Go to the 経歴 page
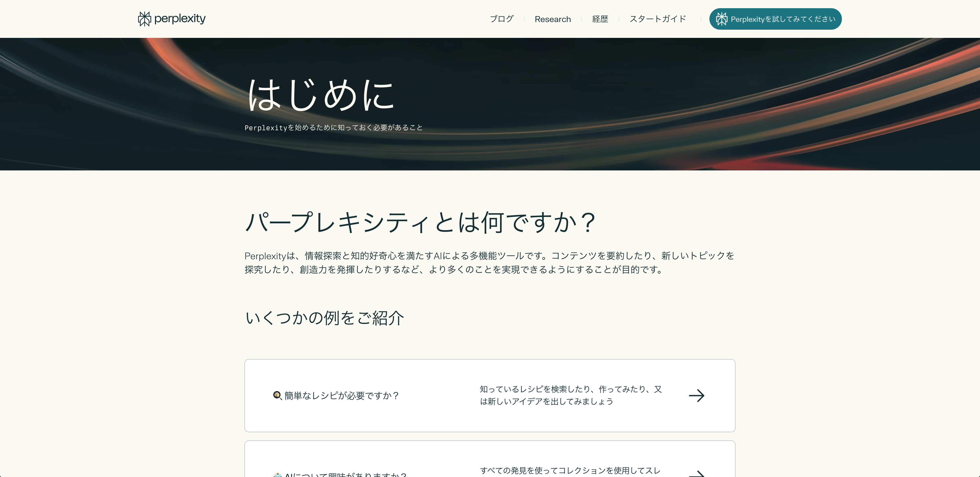The width and height of the screenshot is (980, 477). (600, 19)
